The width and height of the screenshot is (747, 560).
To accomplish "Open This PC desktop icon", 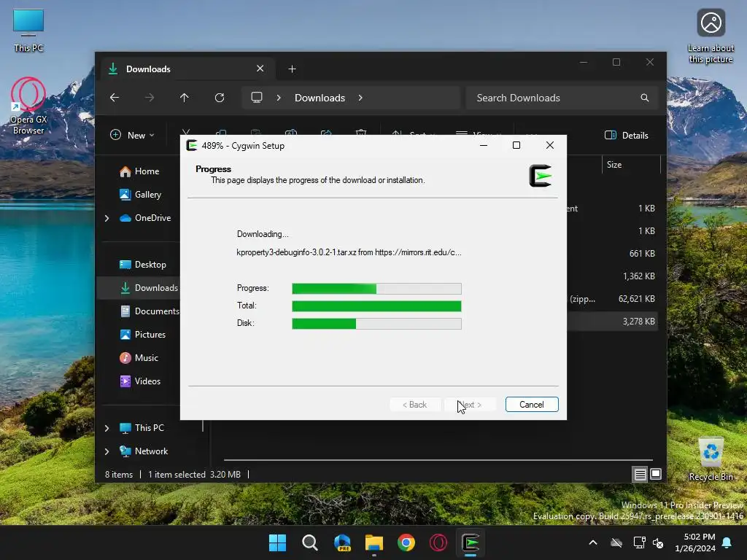I will pos(28,31).
